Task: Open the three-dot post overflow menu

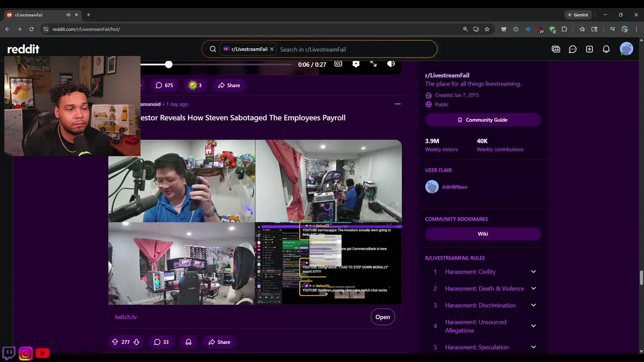Action: pyautogui.click(x=397, y=104)
